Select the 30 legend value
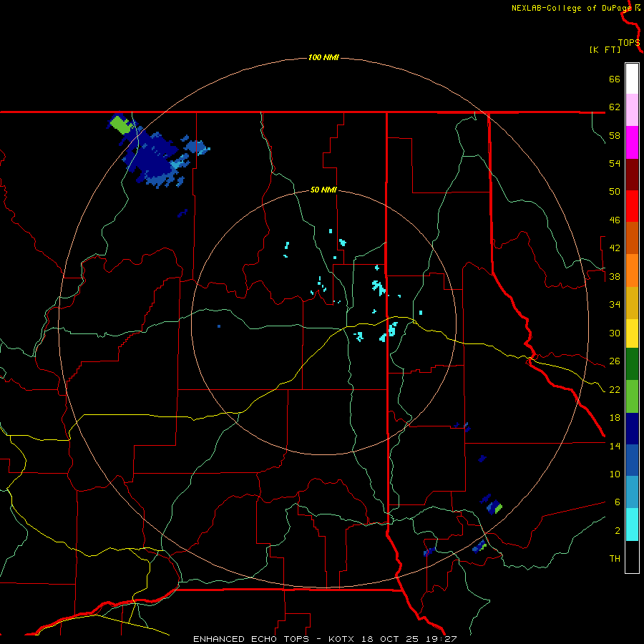The height and width of the screenshot is (644, 644). [x=615, y=333]
